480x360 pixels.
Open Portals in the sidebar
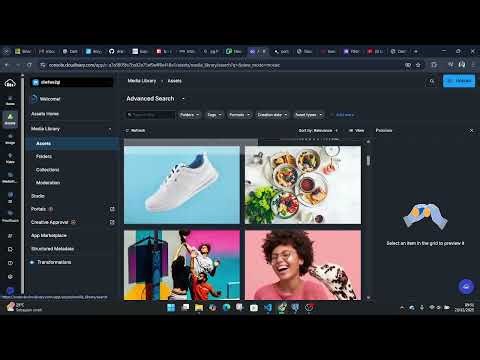(38, 209)
